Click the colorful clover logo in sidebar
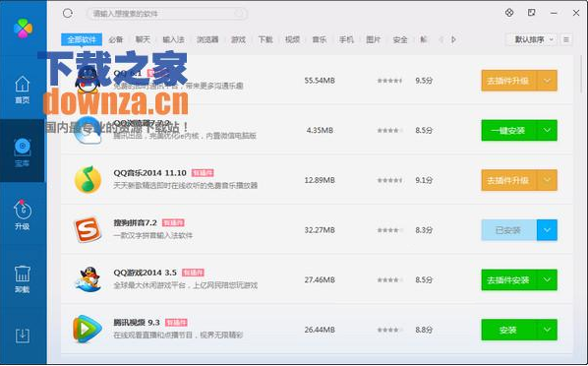 click(x=23, y=29)
